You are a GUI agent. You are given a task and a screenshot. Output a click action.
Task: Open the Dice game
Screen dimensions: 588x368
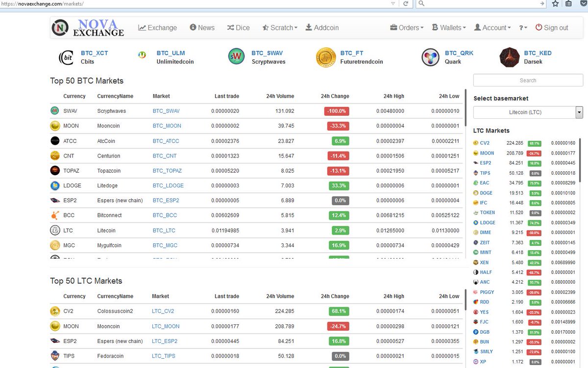(238, 27)
